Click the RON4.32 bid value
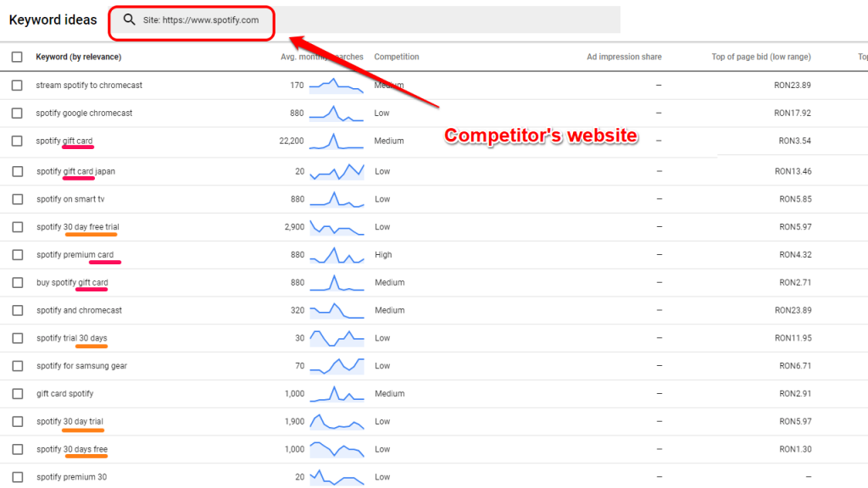 (795, 255)
